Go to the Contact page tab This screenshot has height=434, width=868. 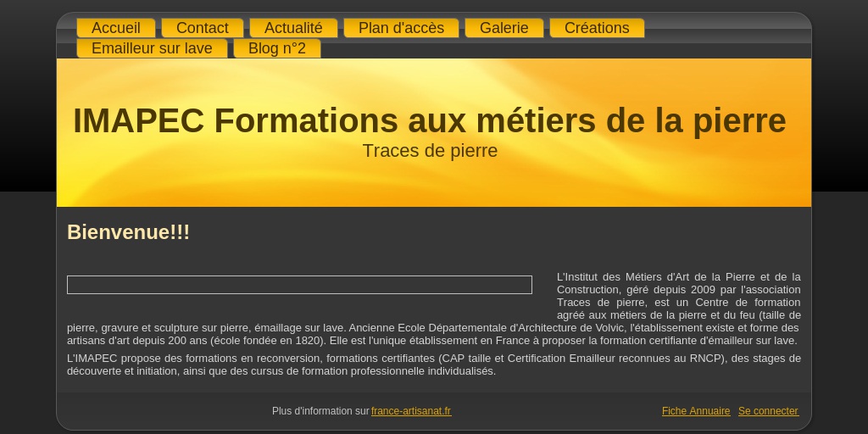(202, 28)
